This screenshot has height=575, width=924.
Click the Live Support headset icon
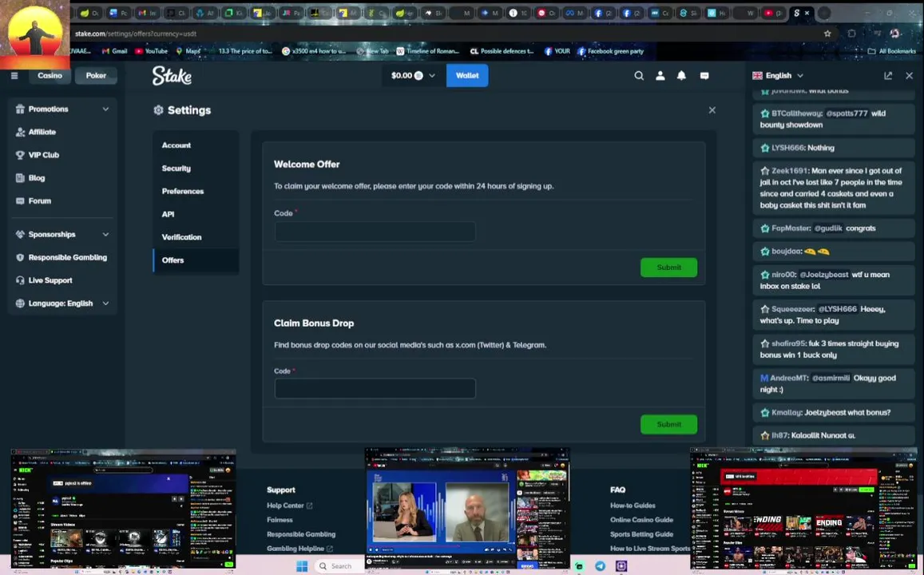click(x=20, y=280)
